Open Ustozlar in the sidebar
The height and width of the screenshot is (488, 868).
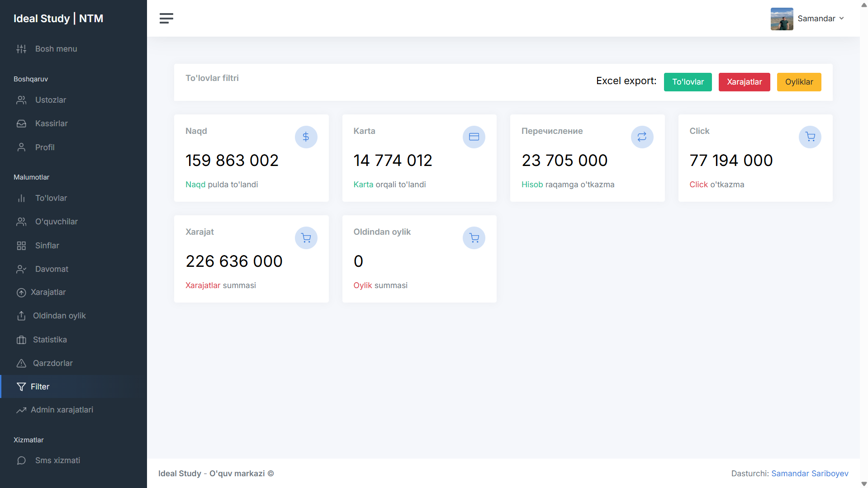(51, 100)
